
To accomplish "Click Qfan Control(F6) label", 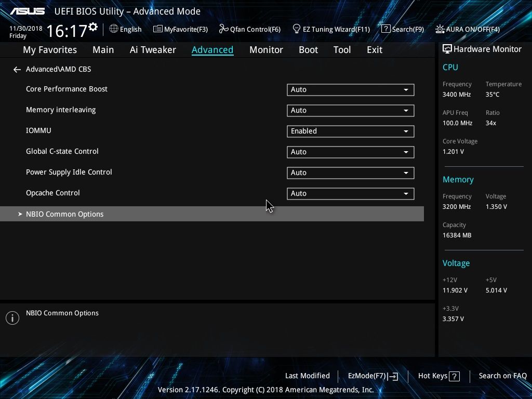I will [255, 30].
